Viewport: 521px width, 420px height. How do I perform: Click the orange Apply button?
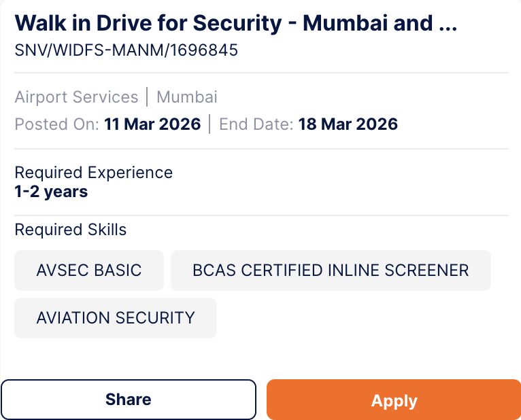(x=394, y=400)
